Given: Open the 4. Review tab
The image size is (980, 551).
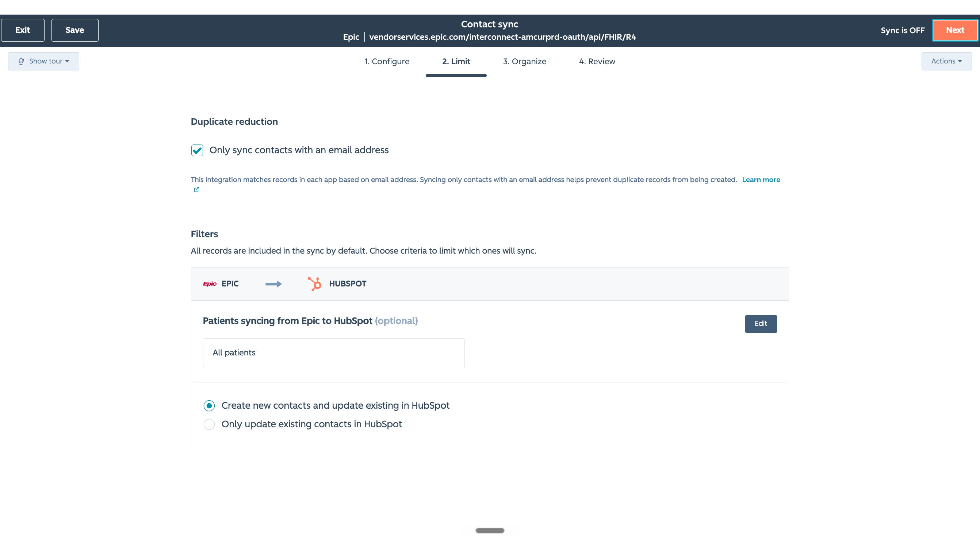Looking at the screenshot, I should [x=597, y=61].
